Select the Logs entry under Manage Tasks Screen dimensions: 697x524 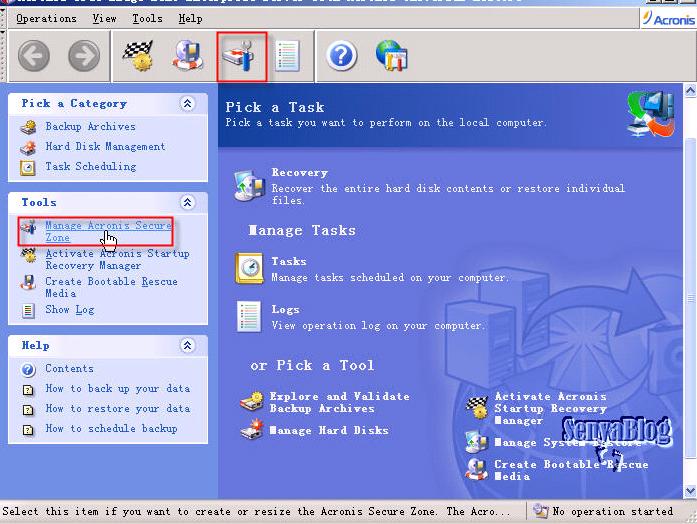tap(285, 310)
